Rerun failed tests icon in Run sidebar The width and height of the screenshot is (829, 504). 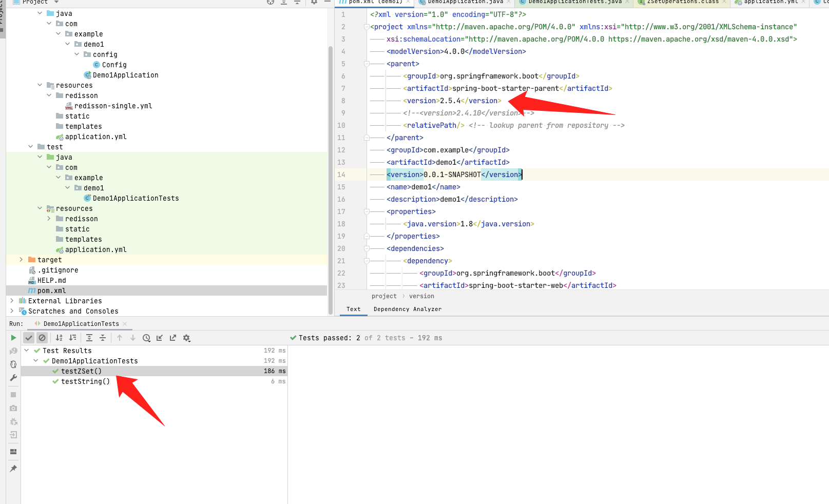coord(13,351)
